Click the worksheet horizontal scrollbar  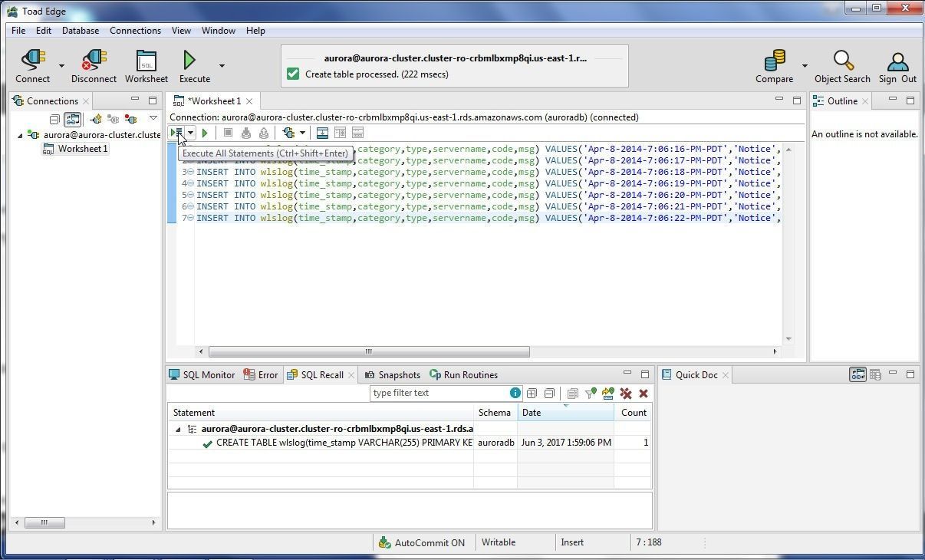click(x=369, y=352)
